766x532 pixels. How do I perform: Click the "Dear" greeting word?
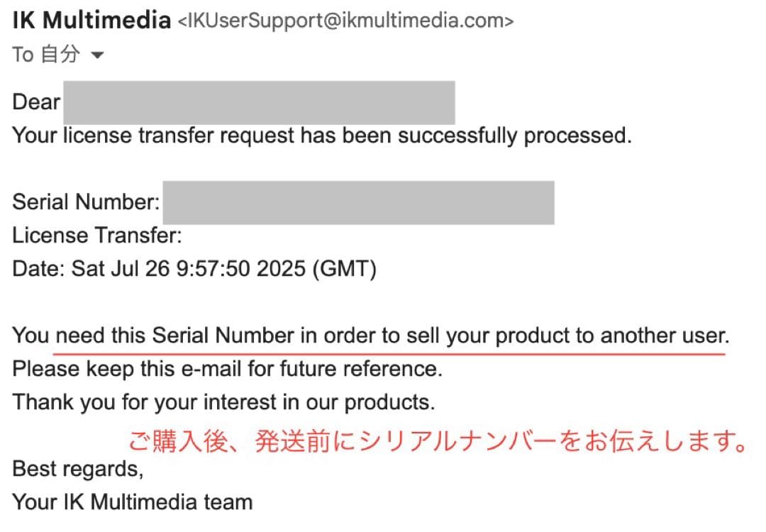36,102
